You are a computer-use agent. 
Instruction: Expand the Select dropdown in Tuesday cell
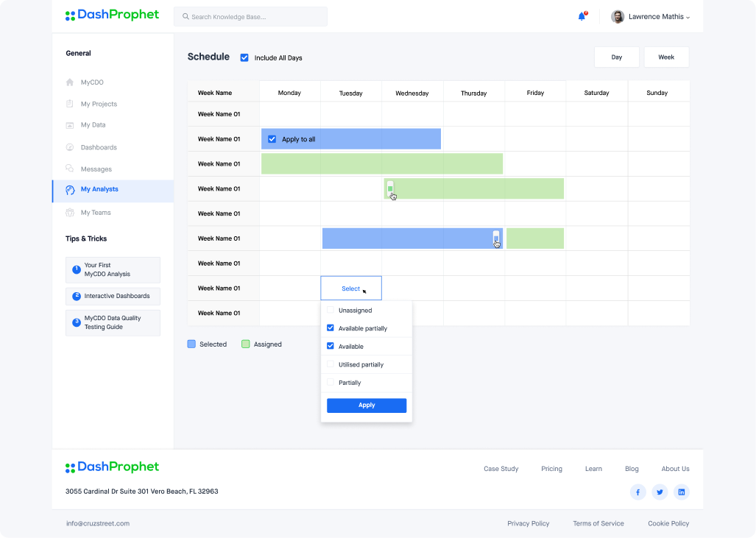click(x=351, y=289)
